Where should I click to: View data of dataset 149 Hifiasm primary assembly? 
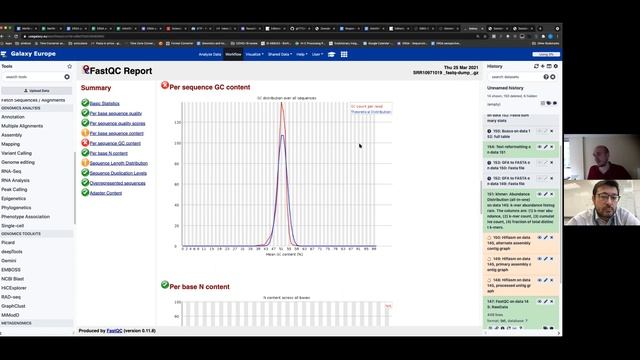[540, 259]
